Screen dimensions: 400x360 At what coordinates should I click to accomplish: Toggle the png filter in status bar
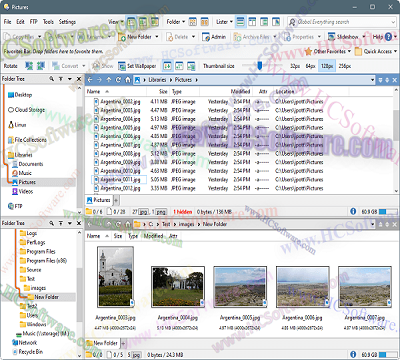161,212
